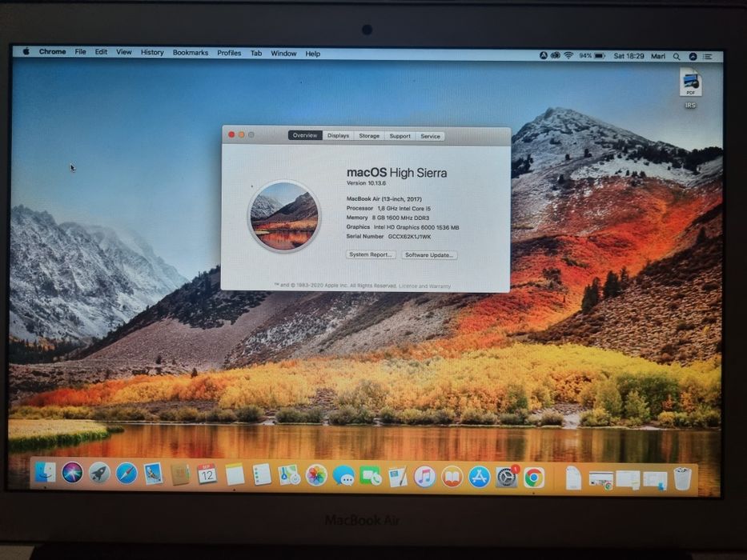Click Processor 1,8 GHz Intel Core i5
The width and height of the screenshot is (747, 560).
pyautogui.click(x=388, y=209)
